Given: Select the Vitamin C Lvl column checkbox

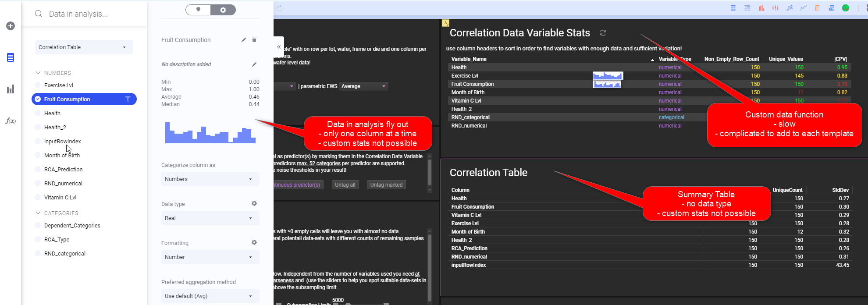Looking at the screenshot, I should click(38, 198).
